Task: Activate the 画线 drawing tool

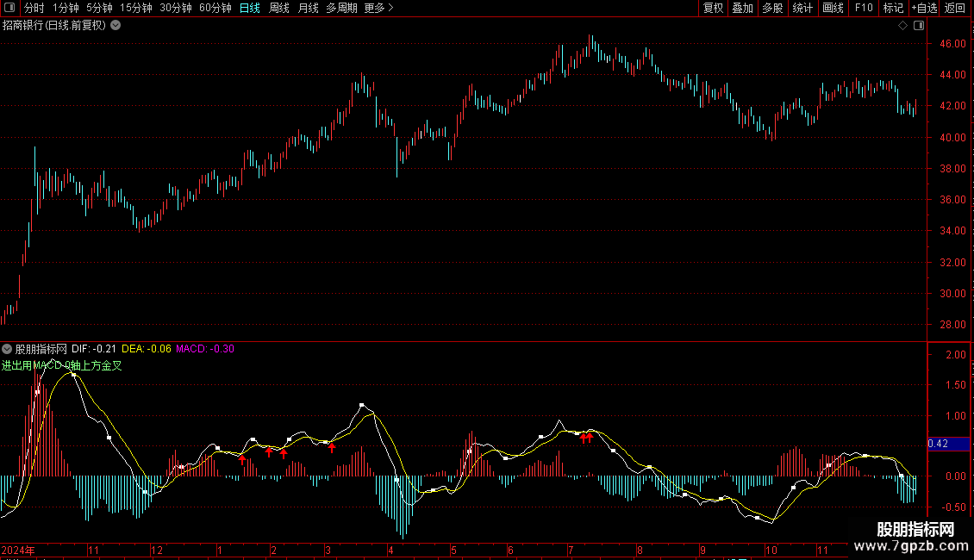Action: coord(833,8)
